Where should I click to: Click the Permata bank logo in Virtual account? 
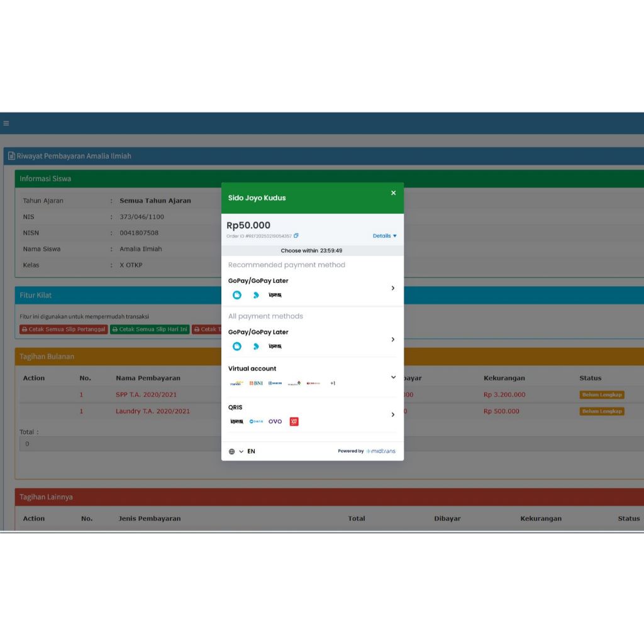click(294, 383)
